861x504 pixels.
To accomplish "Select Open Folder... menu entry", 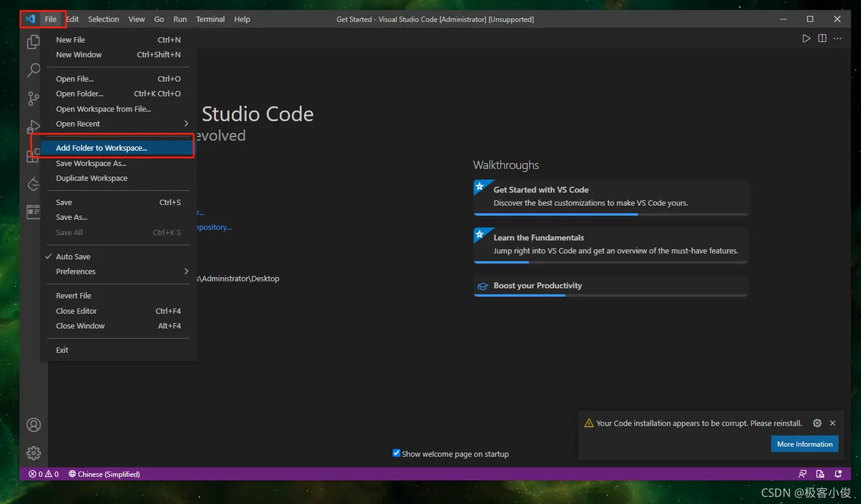I will click(x=119, y=93).
